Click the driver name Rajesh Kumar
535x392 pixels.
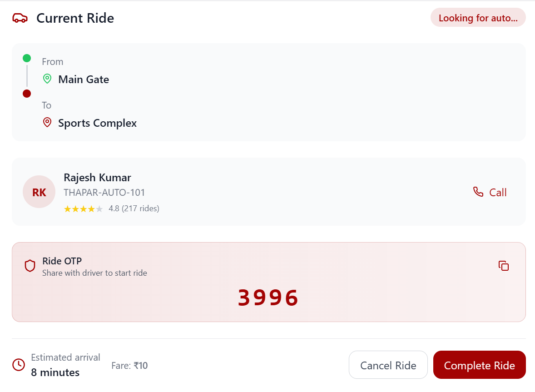(x=97, y=178)
